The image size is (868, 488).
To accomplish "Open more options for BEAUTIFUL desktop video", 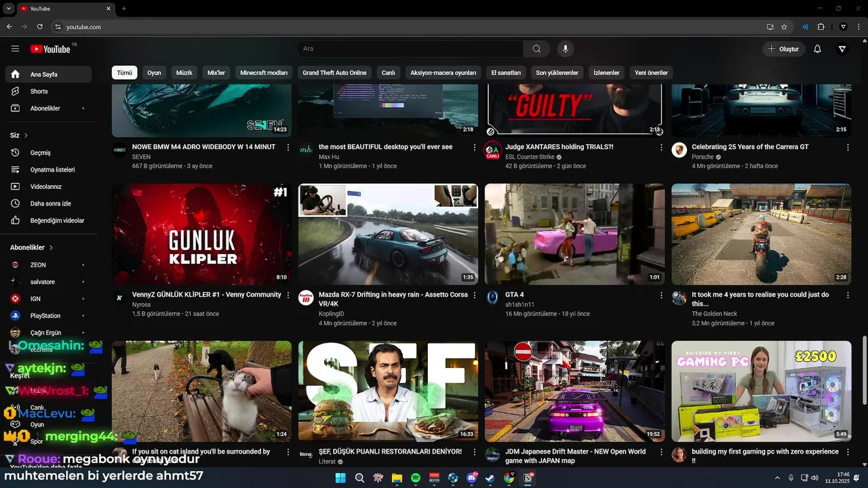I will click(x=475, y=147).
